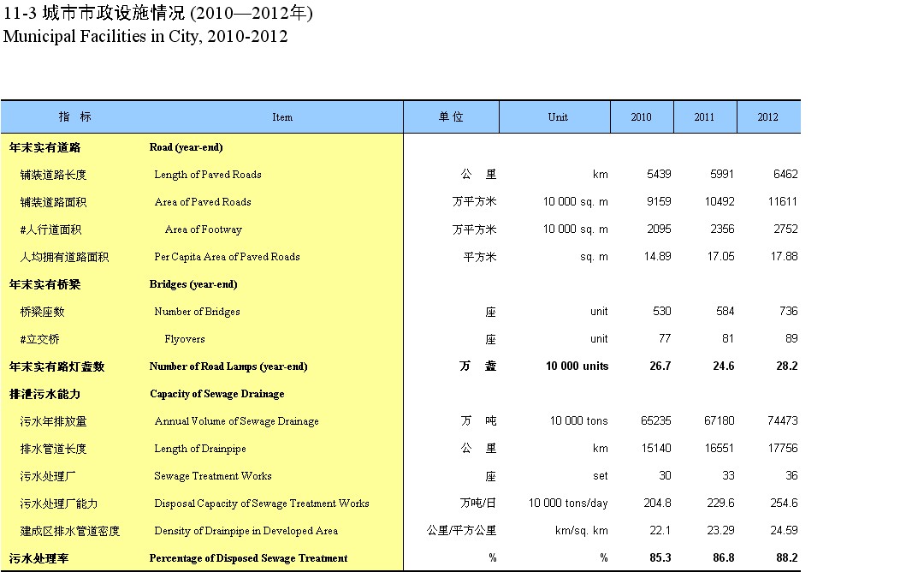Click the '10 000 tons' unit cell
The height and width of the screenshot is (572, 924).
click(578, 420)
